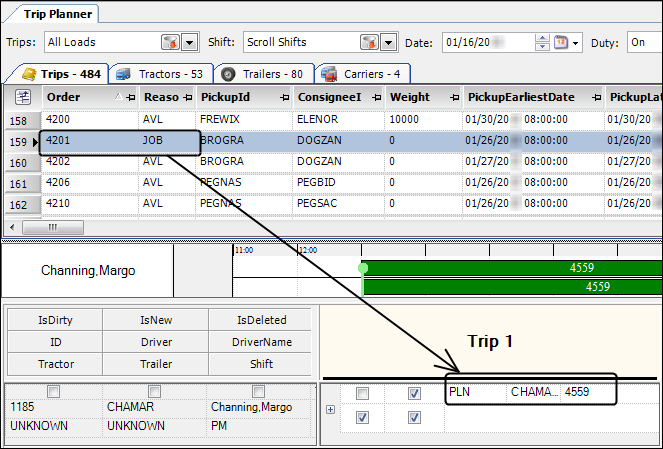Open the Trips 'All Loads' dropdown
This screenshot has width=663, height=449.
point(188,43)
